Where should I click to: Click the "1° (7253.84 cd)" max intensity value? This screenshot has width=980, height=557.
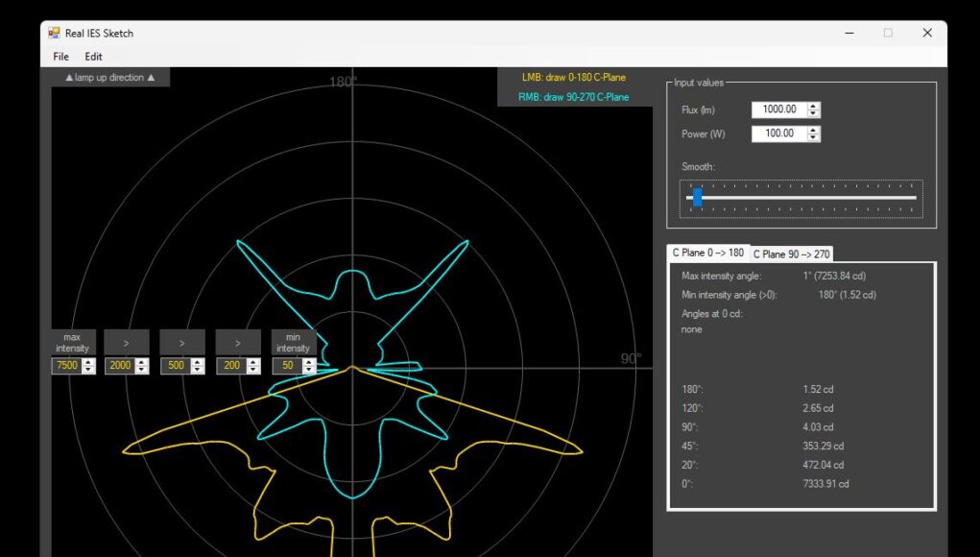click(834, 276)
